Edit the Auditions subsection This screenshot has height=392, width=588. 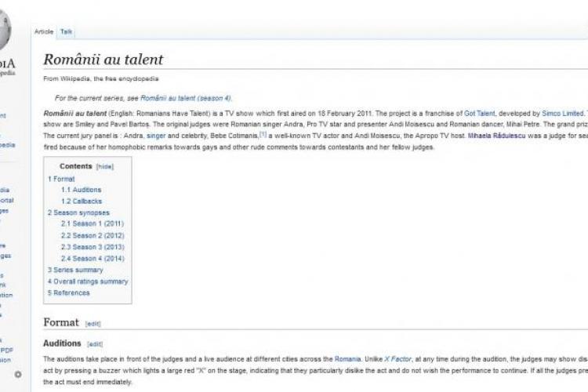point(95,343)
